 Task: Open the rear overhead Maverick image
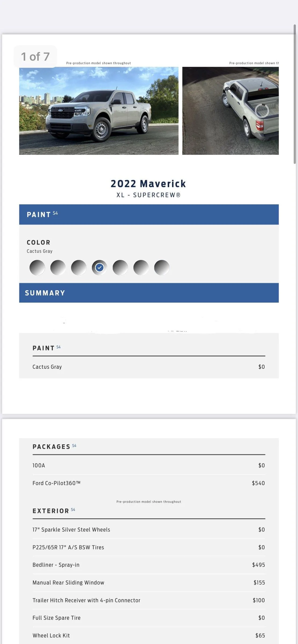[231, 111]
